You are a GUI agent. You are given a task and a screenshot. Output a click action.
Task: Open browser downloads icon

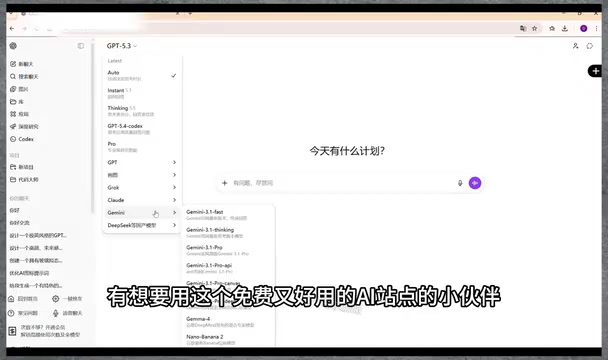(565, 28)
